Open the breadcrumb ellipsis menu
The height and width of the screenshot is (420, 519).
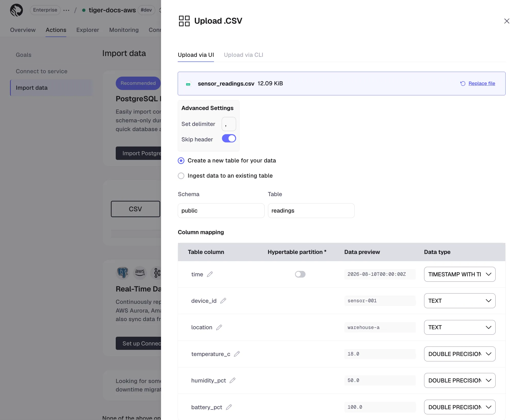(66, 10)
